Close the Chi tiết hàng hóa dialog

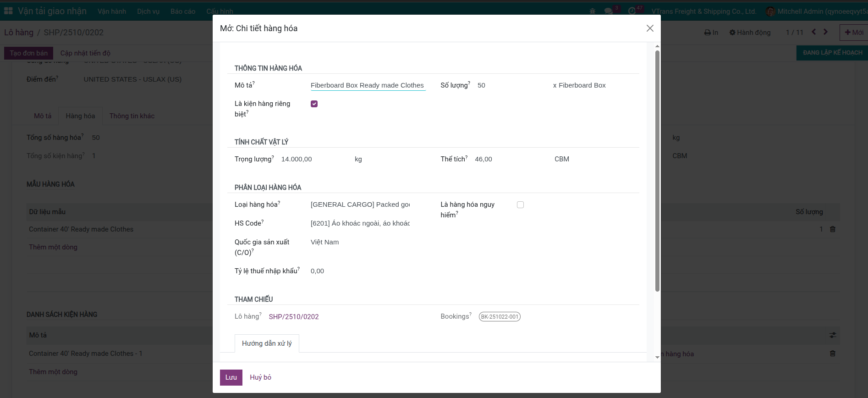(x=650, y=28)
